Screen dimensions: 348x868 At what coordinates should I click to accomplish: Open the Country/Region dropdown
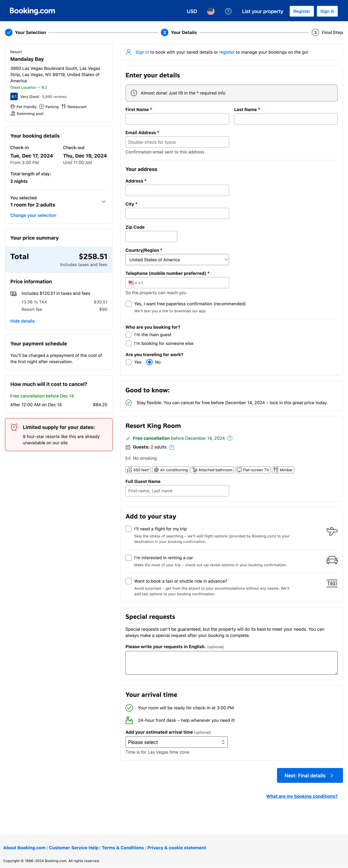click(177, 259)
